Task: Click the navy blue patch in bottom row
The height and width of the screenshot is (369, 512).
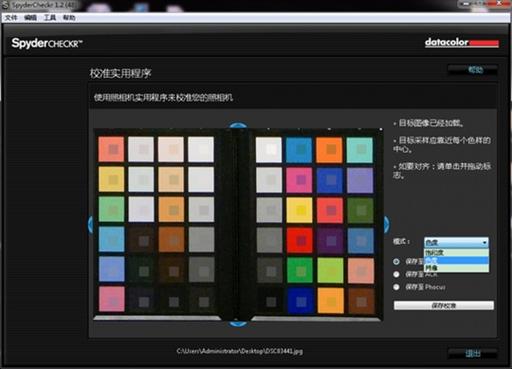Action: click(300, 301)
